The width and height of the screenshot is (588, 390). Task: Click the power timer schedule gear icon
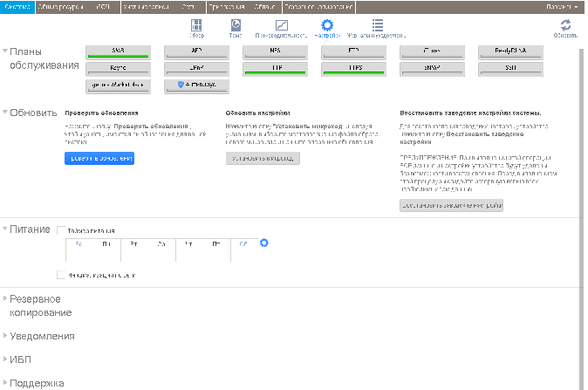(264, 243)
